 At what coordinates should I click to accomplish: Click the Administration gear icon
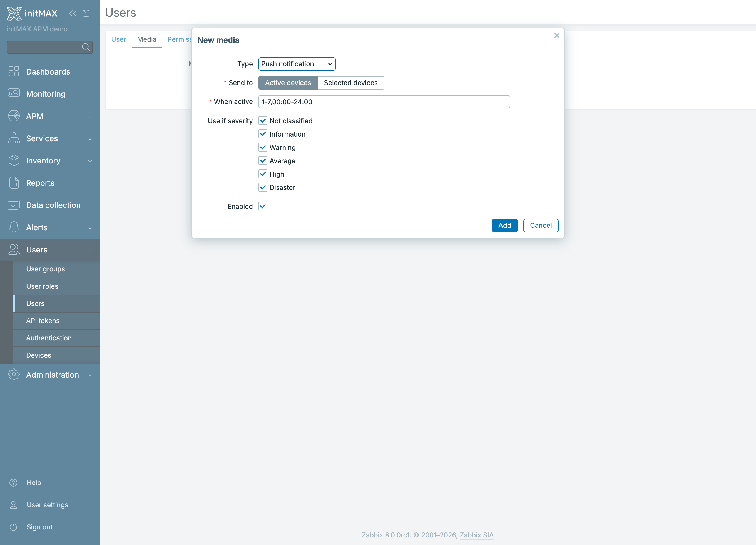tap(14, 375)
